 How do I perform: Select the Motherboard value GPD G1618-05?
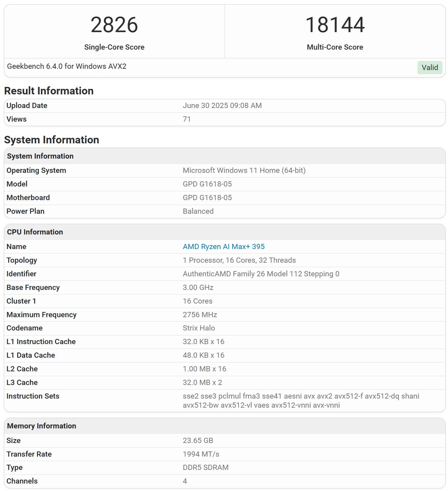(207, 198)
